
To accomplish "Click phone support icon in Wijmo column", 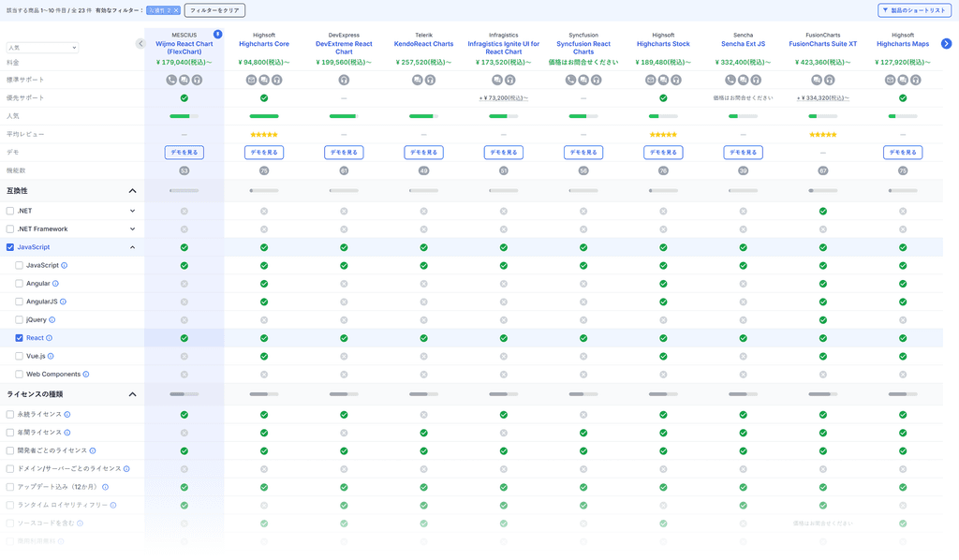I will point(171,81).
